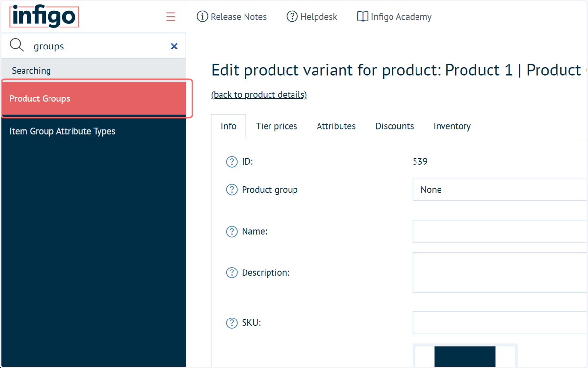The width and height of the screenshot is (588, 368).
Task: Click the Infigo Academy book icon
Action: tap(363, 17)
